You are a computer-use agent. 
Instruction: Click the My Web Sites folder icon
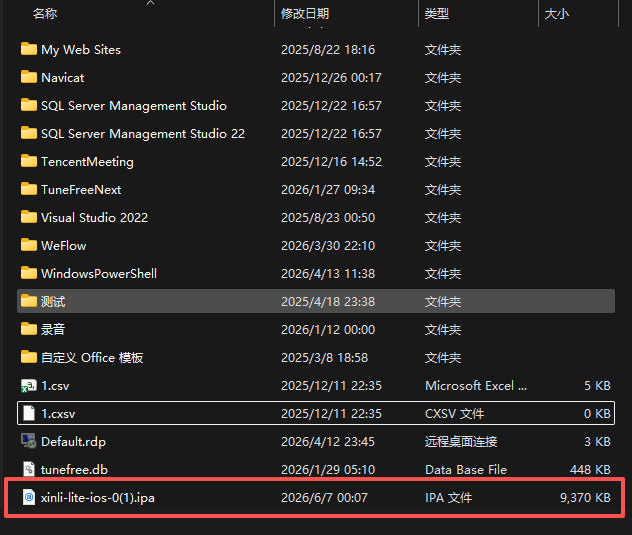(29, 49)
